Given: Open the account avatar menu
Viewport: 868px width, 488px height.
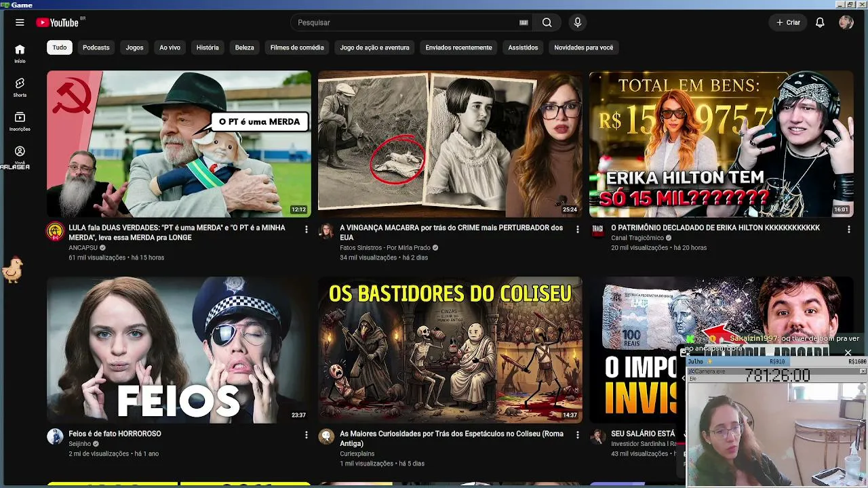Looking at the screenshot, I should pyautogui.click(x=846, y=22).
